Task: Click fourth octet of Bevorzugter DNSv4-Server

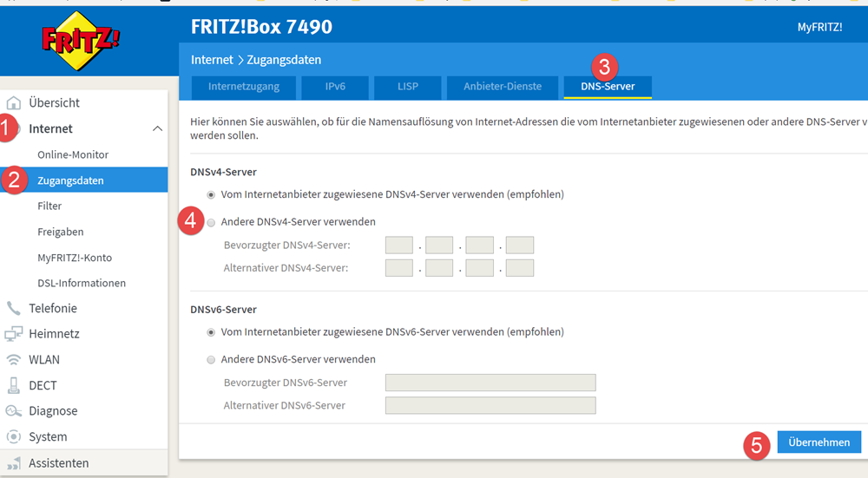Action: point(520,246)
